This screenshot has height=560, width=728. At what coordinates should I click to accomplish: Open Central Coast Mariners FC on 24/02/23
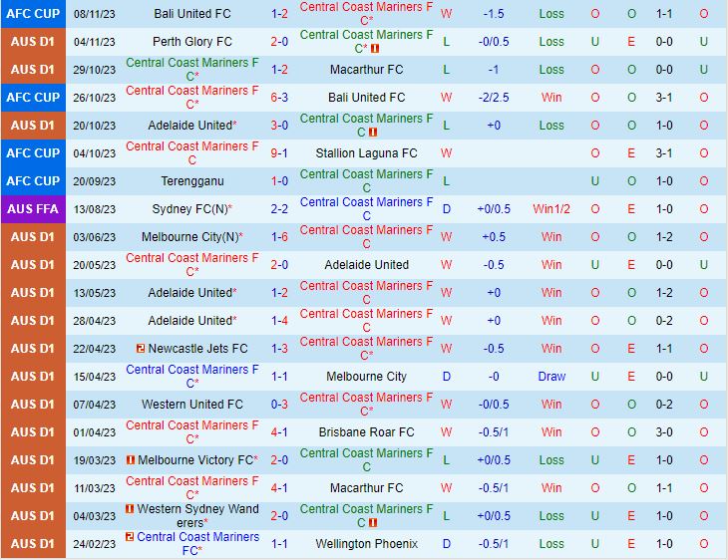pos(197,544)
